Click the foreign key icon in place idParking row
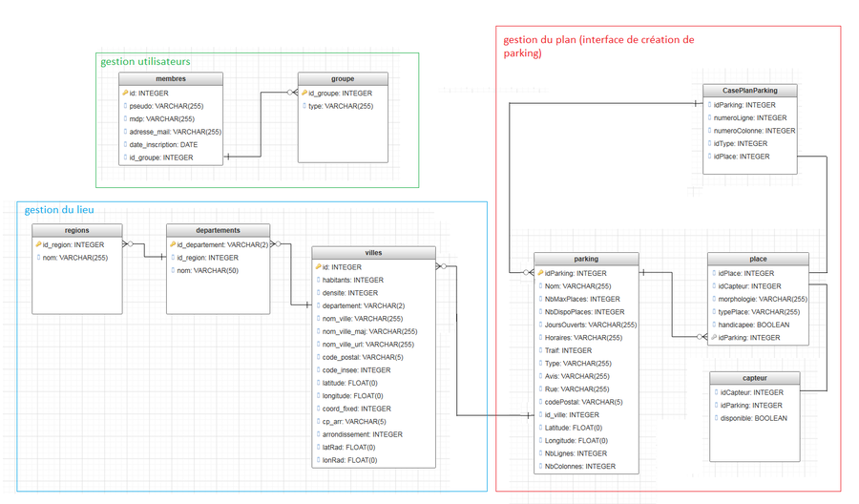This screenshot has width=859, height=504. click(x=714, y=338)
